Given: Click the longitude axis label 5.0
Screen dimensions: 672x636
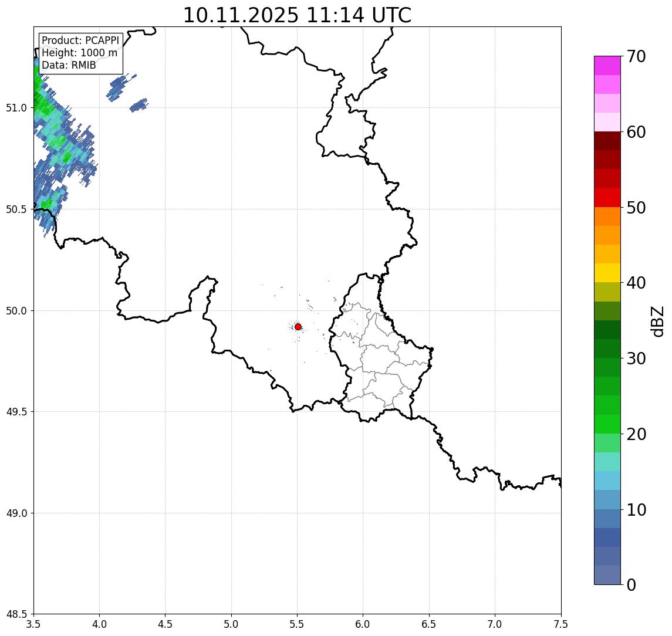Looking at the screenshot, I should [x=231, y=624].
